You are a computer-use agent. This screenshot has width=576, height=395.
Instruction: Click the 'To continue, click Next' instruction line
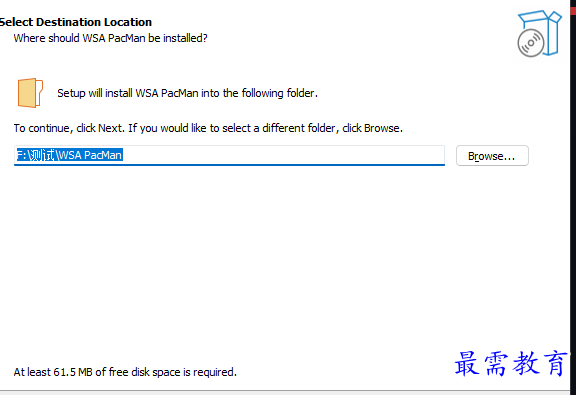[208, 128]
